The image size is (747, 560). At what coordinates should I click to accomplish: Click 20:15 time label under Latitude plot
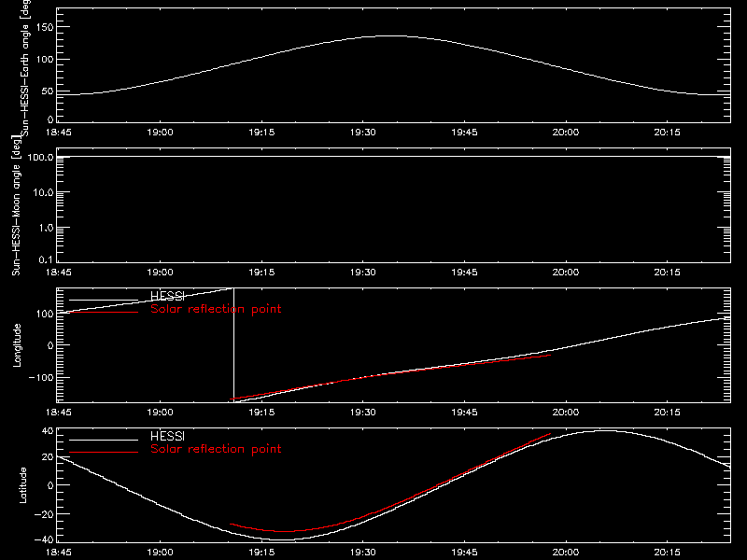667,552
